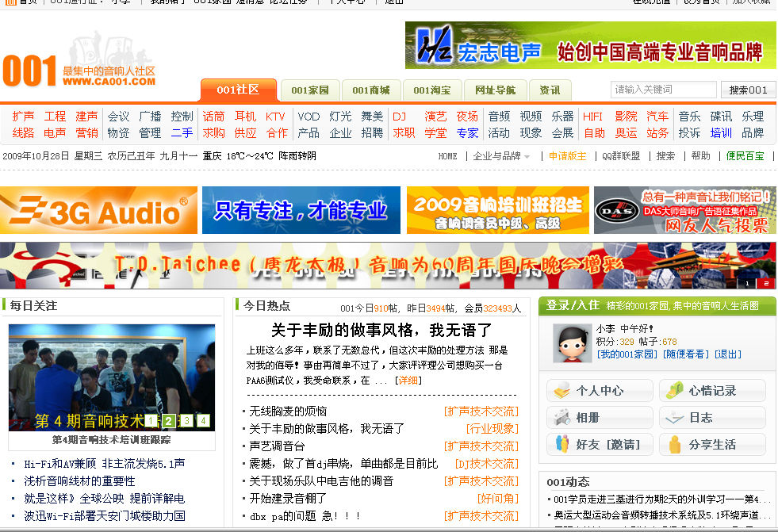Click the 培训 category link
778x532 pixels.
pos(721,133)
